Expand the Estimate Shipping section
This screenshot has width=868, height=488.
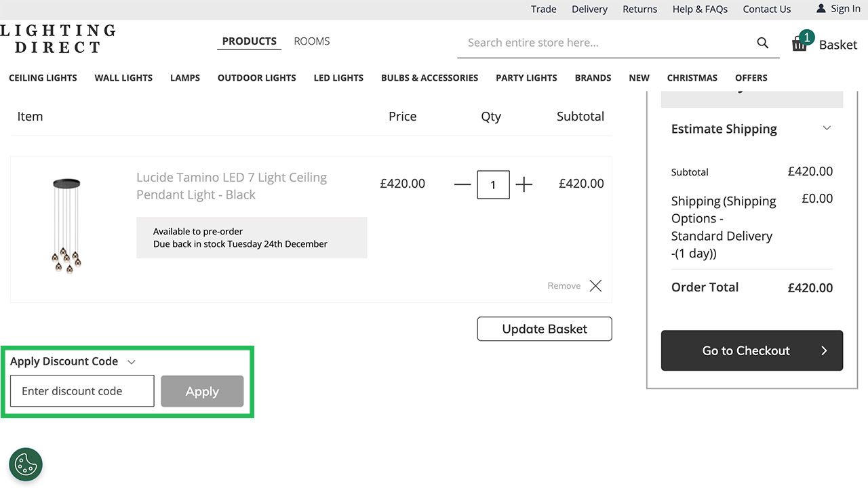pyautogui.click(x=826, y=127)
